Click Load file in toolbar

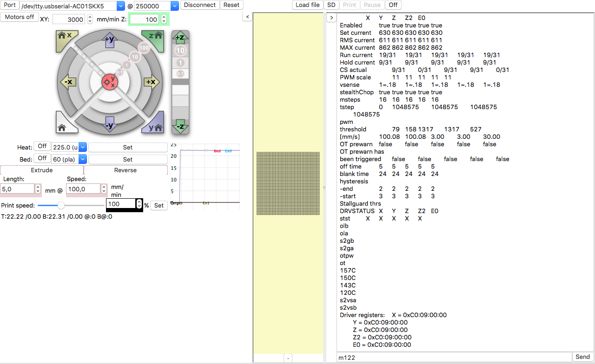(307, 5)
